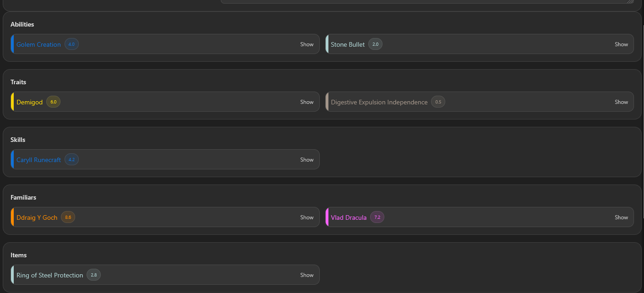Click the 8.6 badge on Ddraig Y Goch
644x293 pixels.
pyautogui.click(x=68, y=217)
